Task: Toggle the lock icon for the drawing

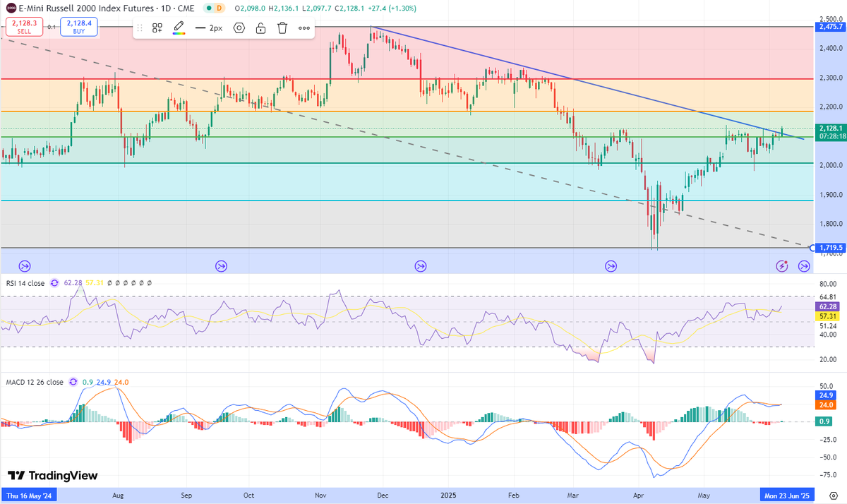Action: pyautogui.click(x=260, y=28)
